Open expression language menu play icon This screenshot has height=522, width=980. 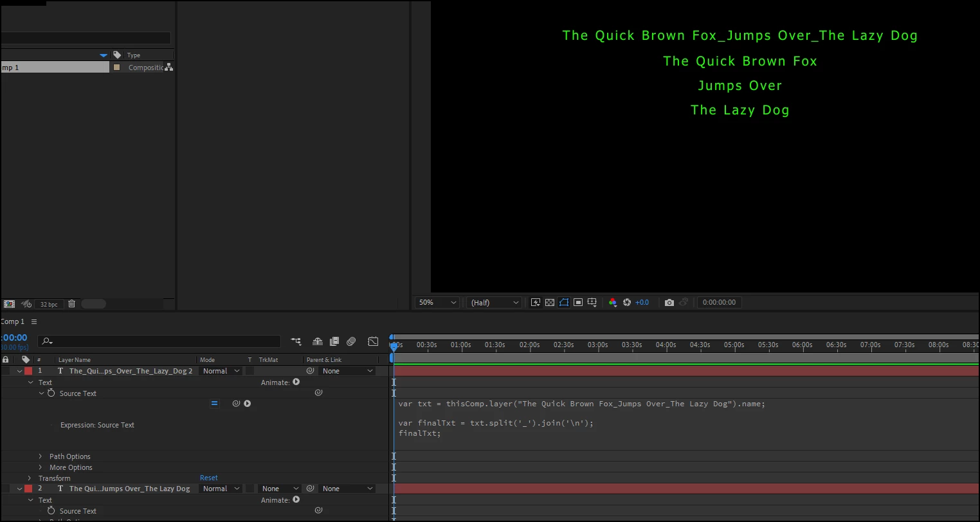pyautogui.click(x=248, y=404)
